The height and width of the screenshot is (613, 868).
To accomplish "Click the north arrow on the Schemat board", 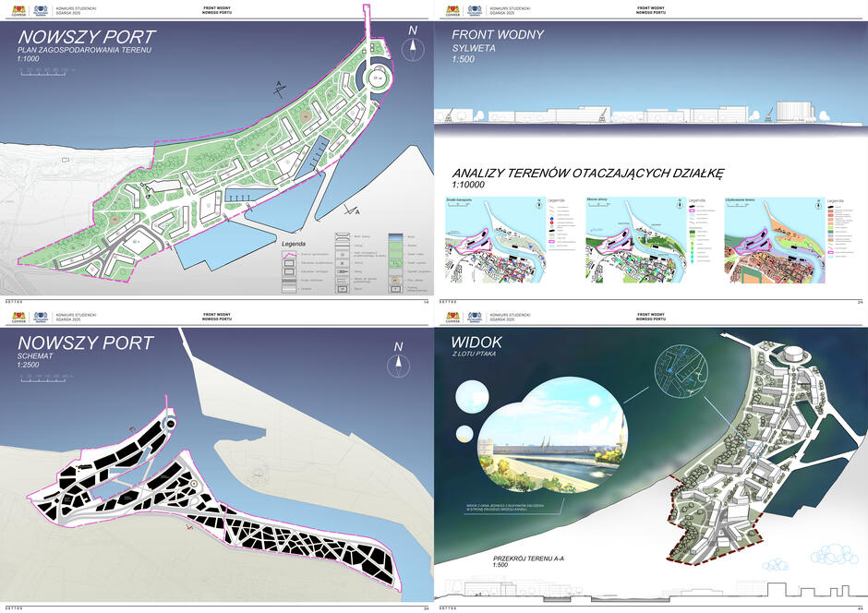I will point(398,356).
